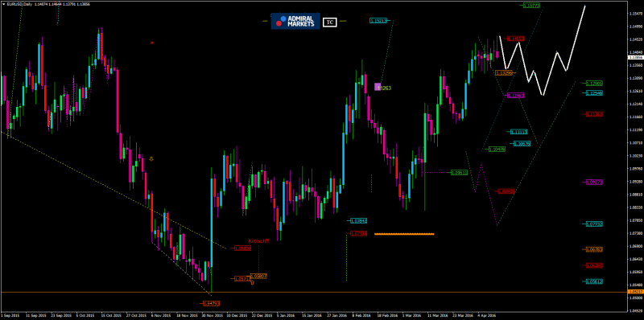Select the red 1.062 label in the right column
This screenshot has height=320, width=644.
click(594, 265)
